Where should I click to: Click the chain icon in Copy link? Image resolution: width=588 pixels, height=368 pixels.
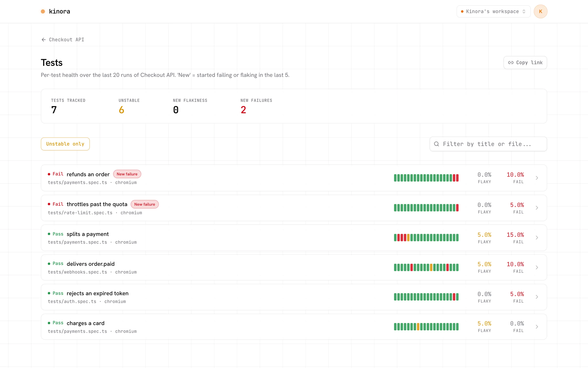(x=511, y=63)
